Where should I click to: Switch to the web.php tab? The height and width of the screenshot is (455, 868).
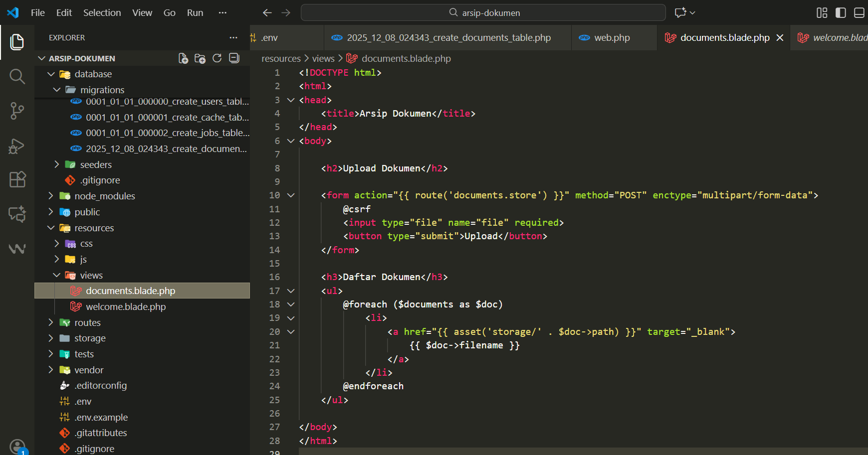(x=612, y=38)
